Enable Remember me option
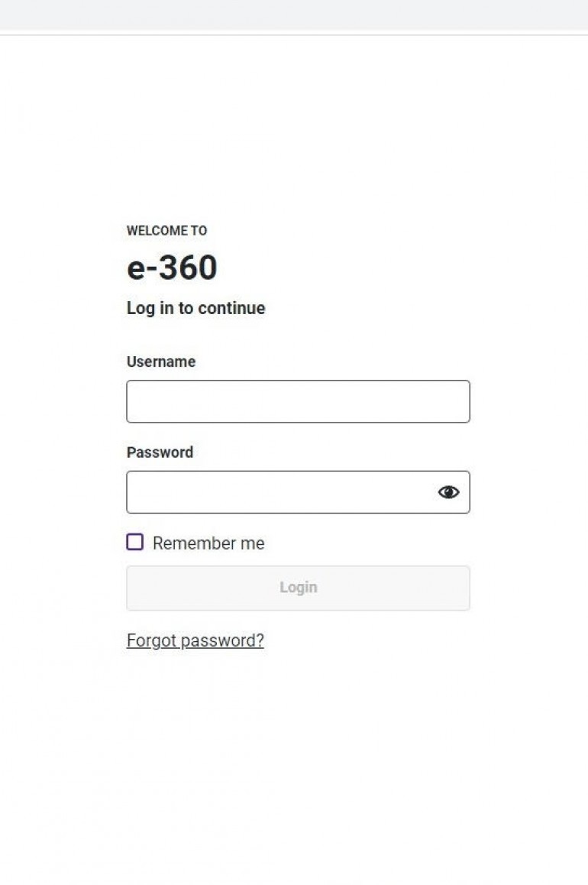 [135, 543]
